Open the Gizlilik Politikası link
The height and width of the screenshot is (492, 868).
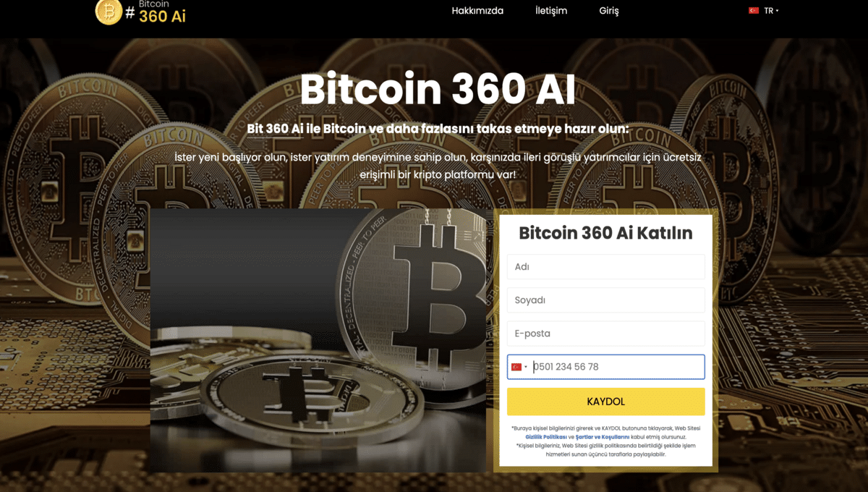tap(546, 437)
